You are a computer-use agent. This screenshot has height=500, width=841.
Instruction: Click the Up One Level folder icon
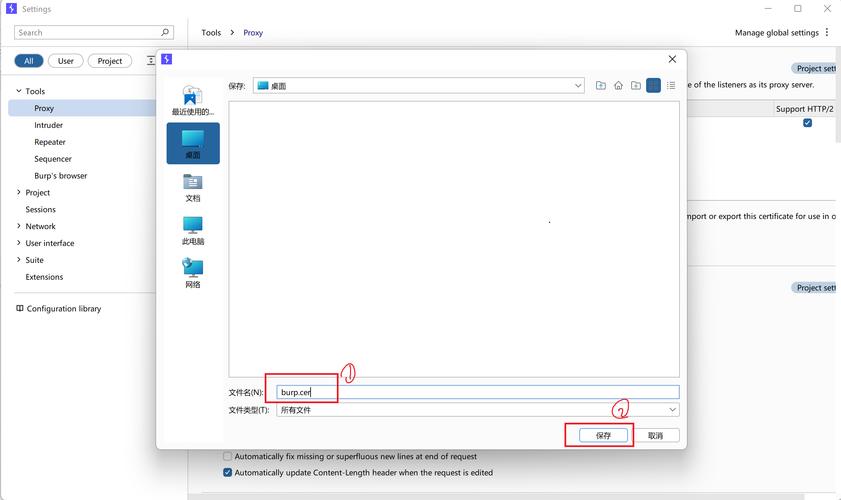pyautogui.click(x=601, y=85)
